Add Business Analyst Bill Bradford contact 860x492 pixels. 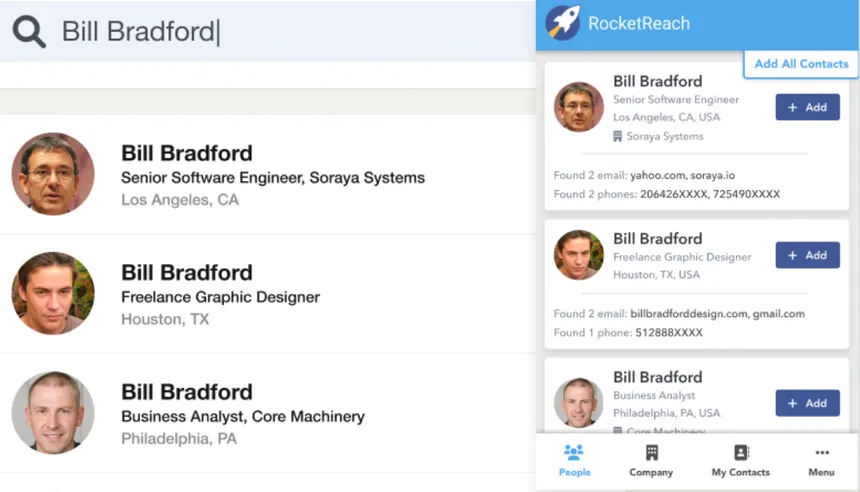pyautogui.click(x=807, y=403)
